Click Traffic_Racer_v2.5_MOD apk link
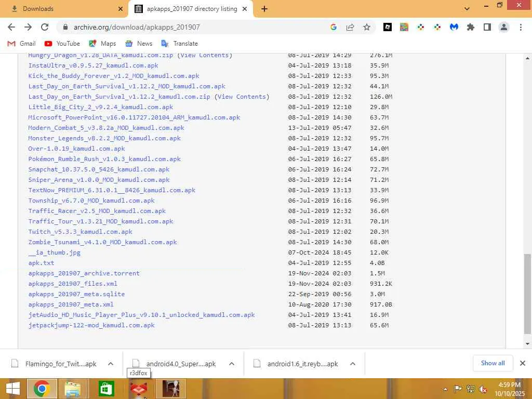This screenshot has height=399, width=532. 97,211
